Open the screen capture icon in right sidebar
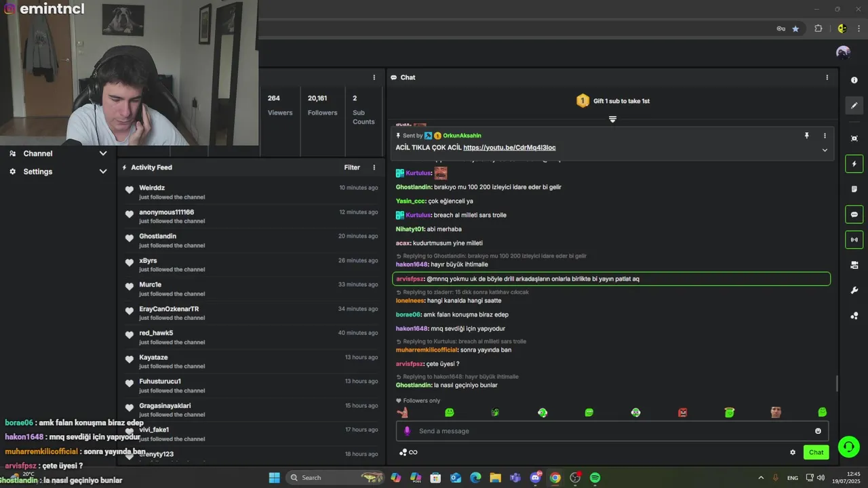 coord(854,138)
